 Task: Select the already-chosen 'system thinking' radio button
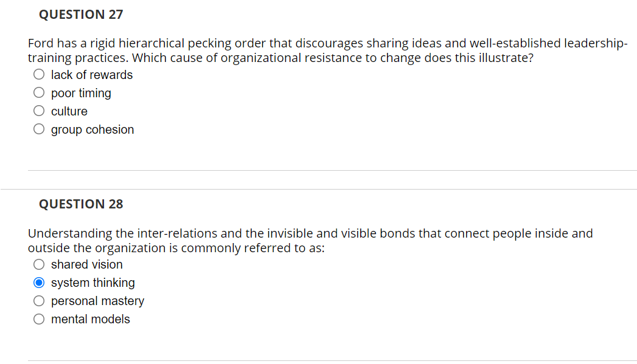(x=39, y=282)
